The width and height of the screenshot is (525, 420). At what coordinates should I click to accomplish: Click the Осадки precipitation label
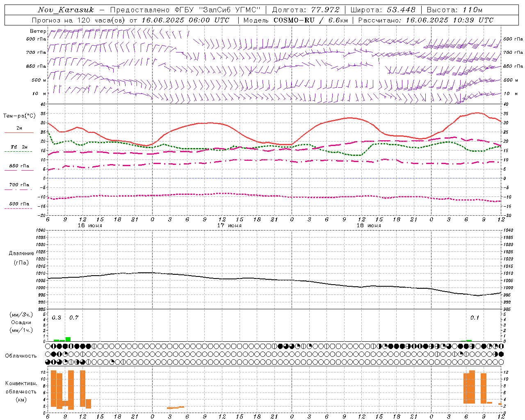(21, 322)
